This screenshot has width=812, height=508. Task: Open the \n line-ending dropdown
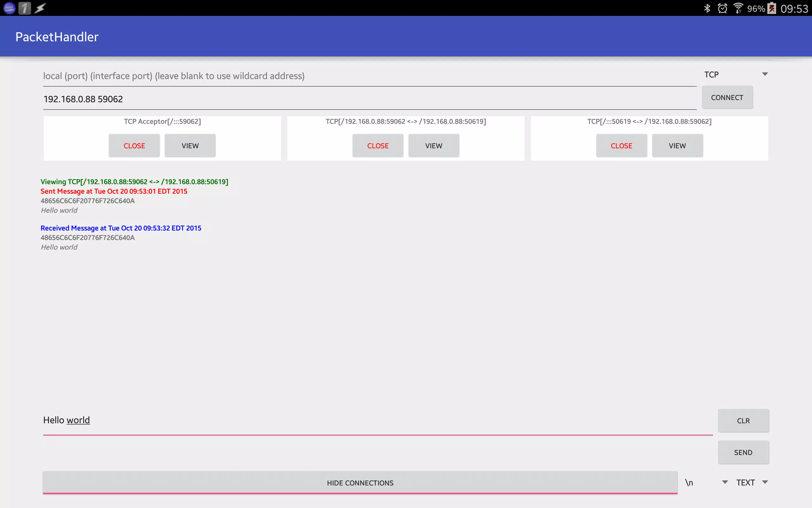point(706,483)
